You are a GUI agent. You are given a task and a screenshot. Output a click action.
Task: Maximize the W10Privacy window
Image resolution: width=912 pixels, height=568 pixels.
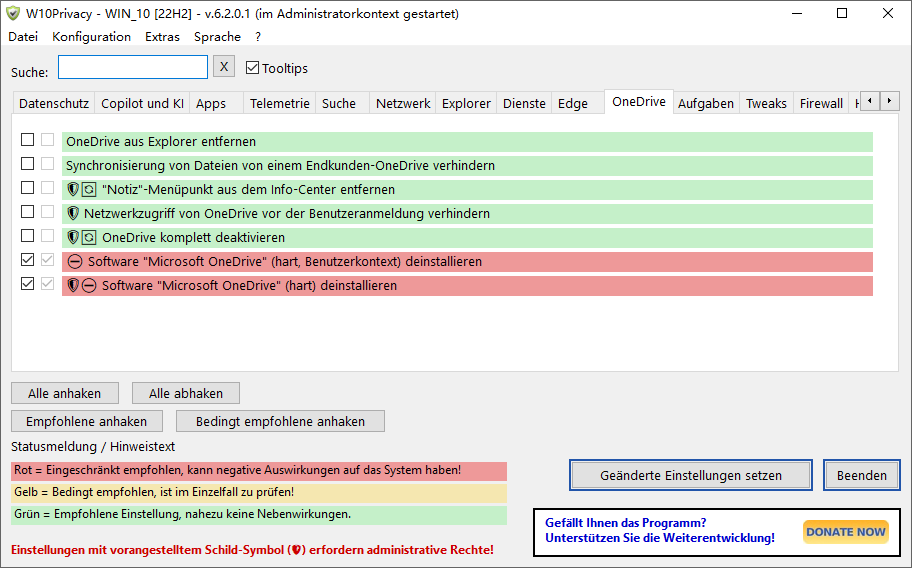842,13
